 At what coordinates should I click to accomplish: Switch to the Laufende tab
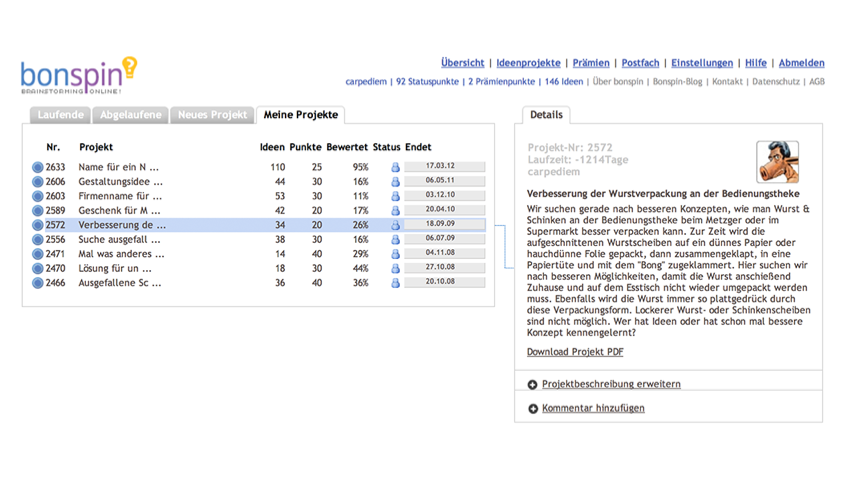(x=60, y=115)
